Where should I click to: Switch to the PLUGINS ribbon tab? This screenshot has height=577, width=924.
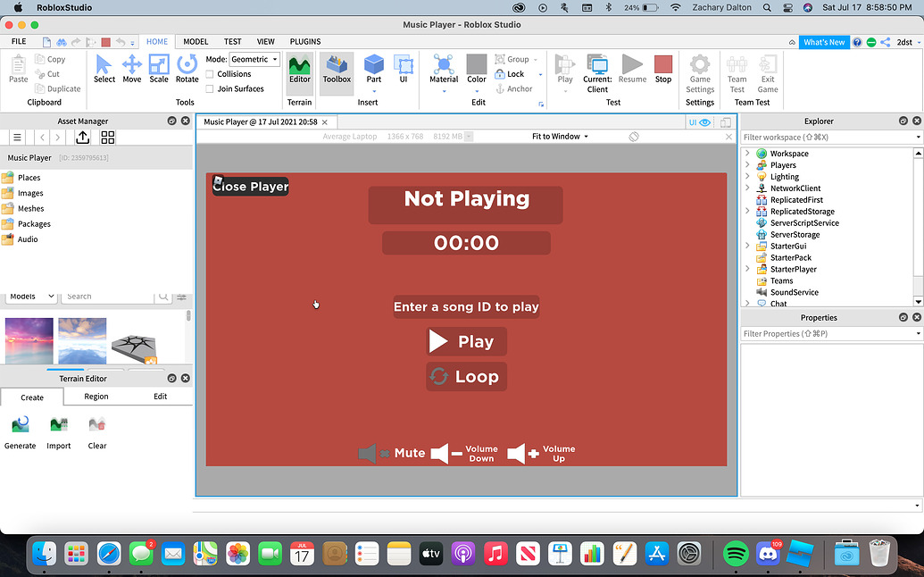pyautogui.click(x=305, y=41)
